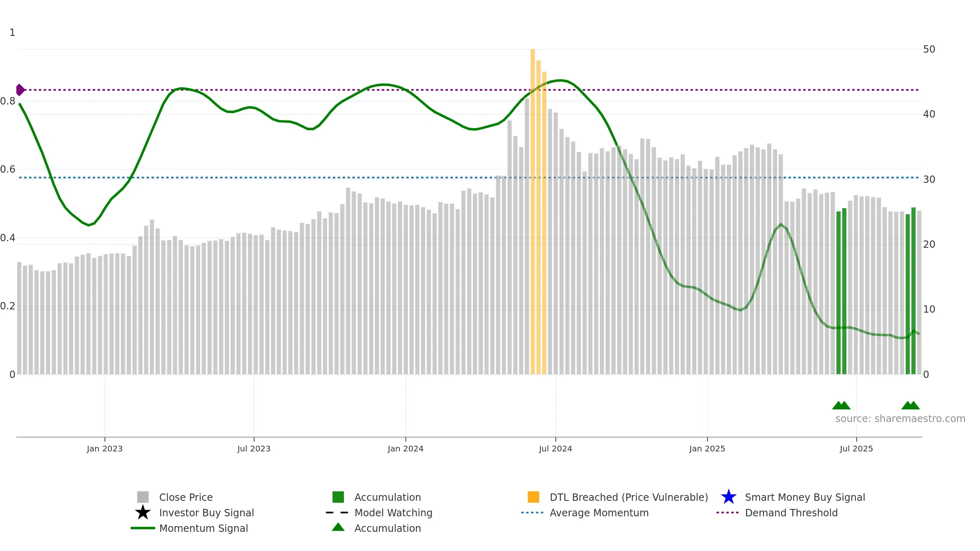Click the gray Close Price legend square

[143, 497]
